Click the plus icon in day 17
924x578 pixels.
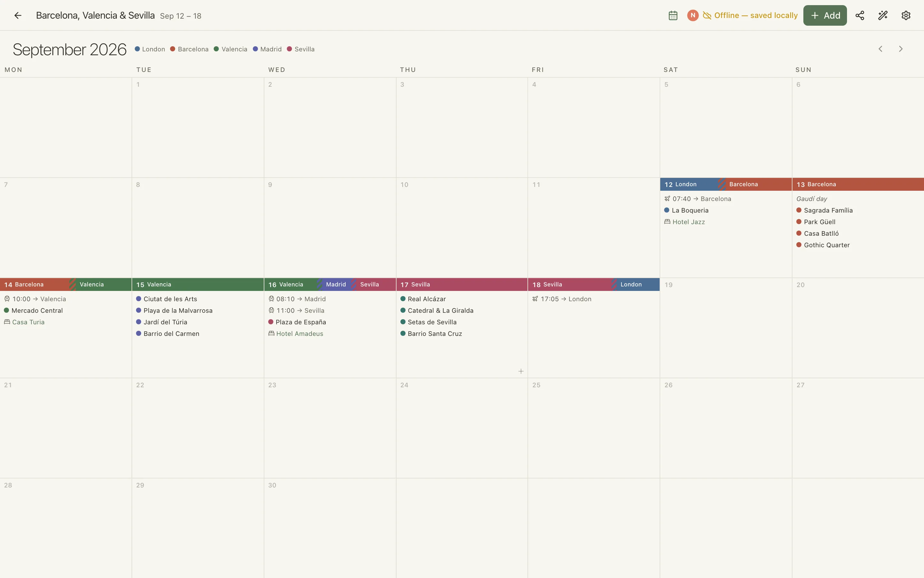pos(521,371)
